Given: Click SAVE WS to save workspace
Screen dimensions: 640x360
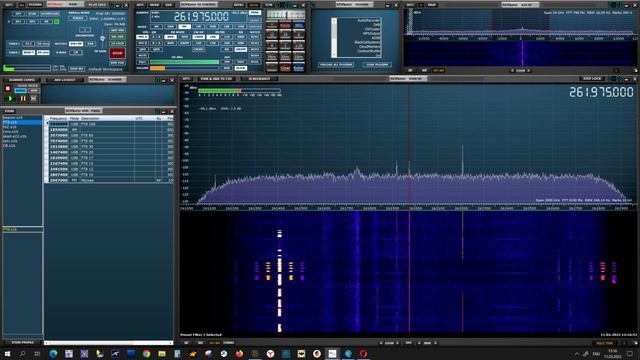Looking at the screenshot, I should [76, 69].
